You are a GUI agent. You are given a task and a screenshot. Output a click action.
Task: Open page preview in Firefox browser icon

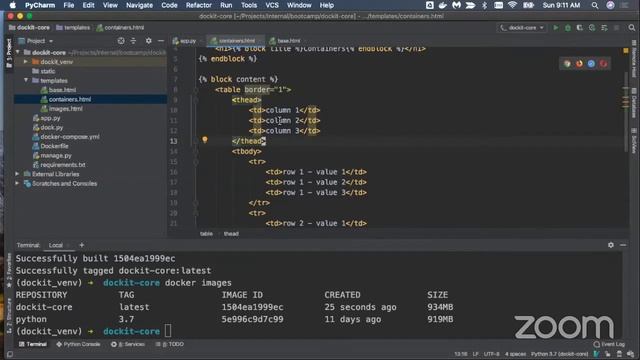point(579,64)
